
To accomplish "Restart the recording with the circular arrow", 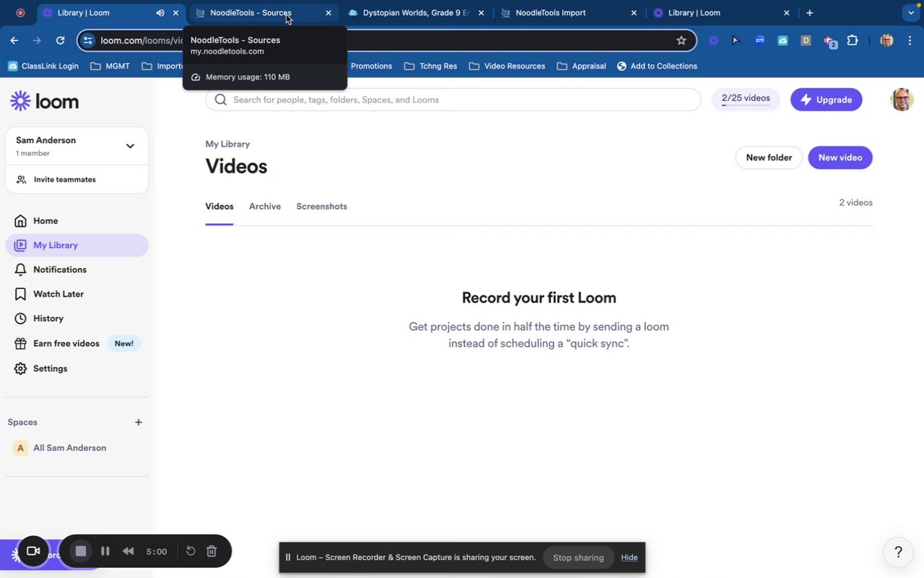I will point(191,551).
